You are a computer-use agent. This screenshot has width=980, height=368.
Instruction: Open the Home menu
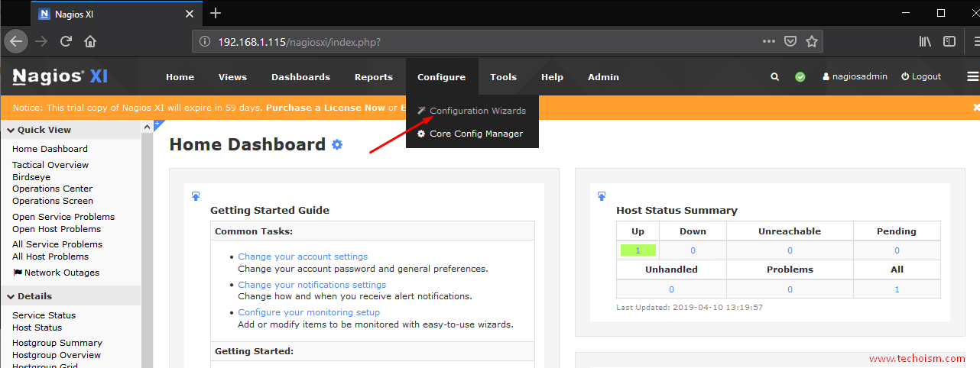(x=180, y=77)
